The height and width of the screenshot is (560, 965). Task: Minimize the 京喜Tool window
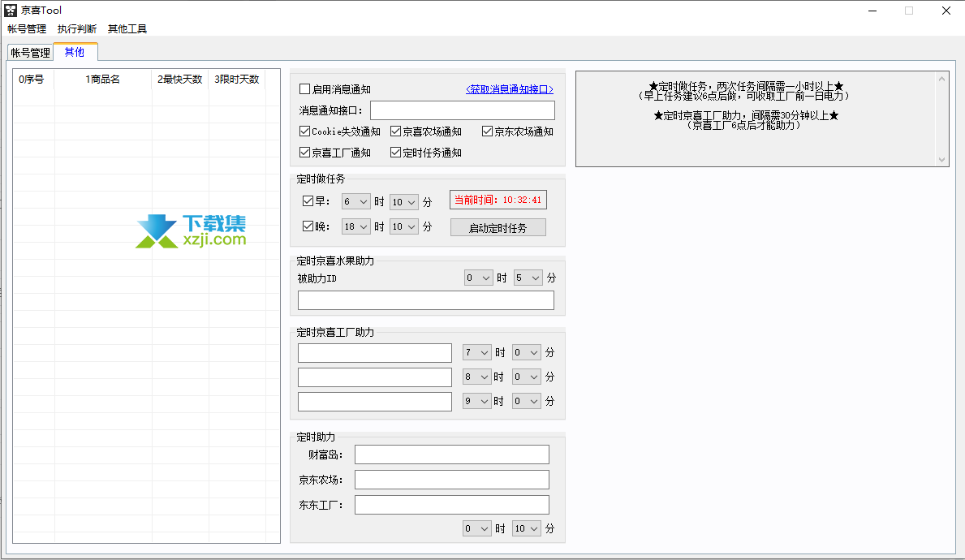[x=872, y=11]
